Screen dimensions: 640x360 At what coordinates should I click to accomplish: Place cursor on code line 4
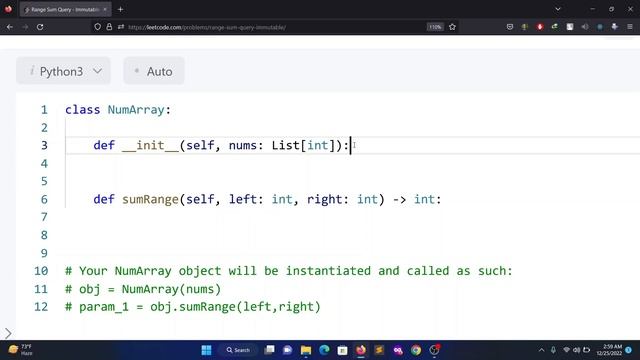click(x=351, y=163)
